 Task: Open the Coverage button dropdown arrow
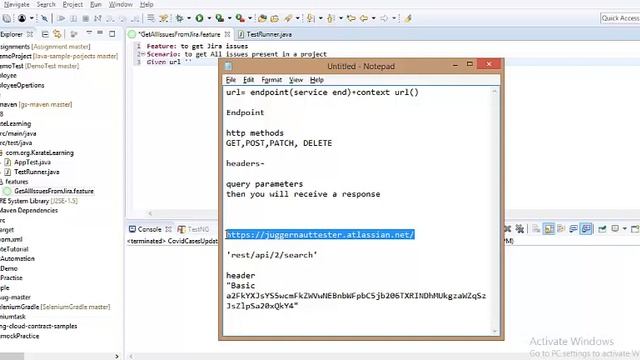click(x=229, y=18)
